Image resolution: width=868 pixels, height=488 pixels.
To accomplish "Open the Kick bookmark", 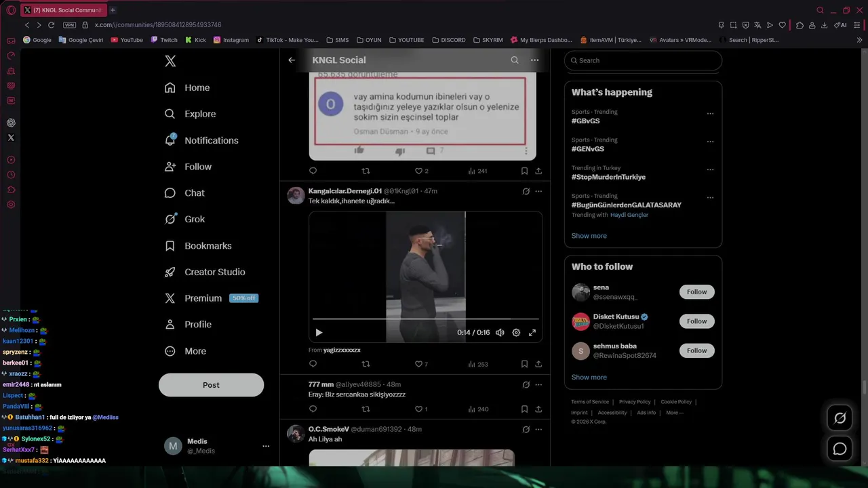I will pyautogui.click(x=195, y=40).
